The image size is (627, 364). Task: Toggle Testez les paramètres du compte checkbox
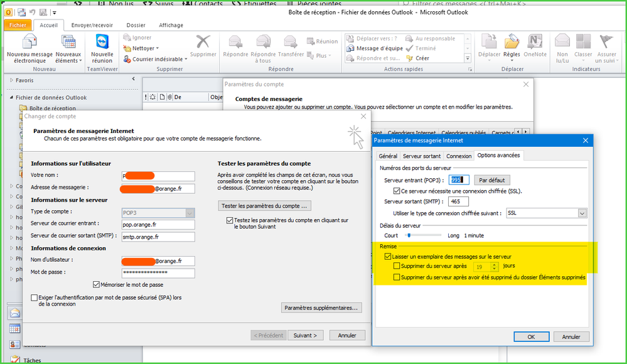[230, 220]
